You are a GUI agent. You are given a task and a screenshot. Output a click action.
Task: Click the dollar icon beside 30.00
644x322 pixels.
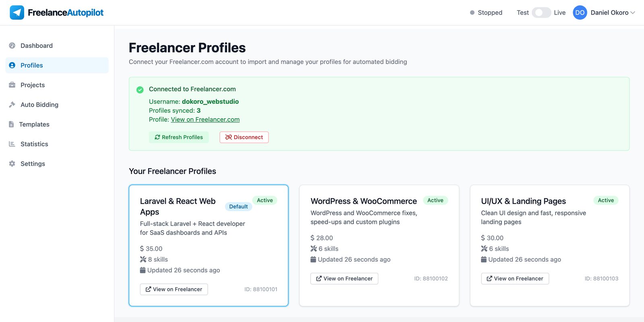483,238
